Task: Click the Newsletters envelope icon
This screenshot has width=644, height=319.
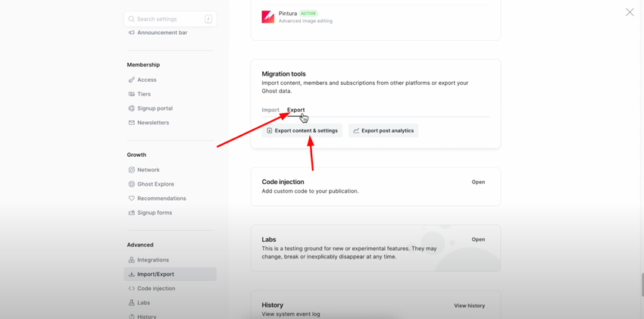Action: [x=131, y=123]
